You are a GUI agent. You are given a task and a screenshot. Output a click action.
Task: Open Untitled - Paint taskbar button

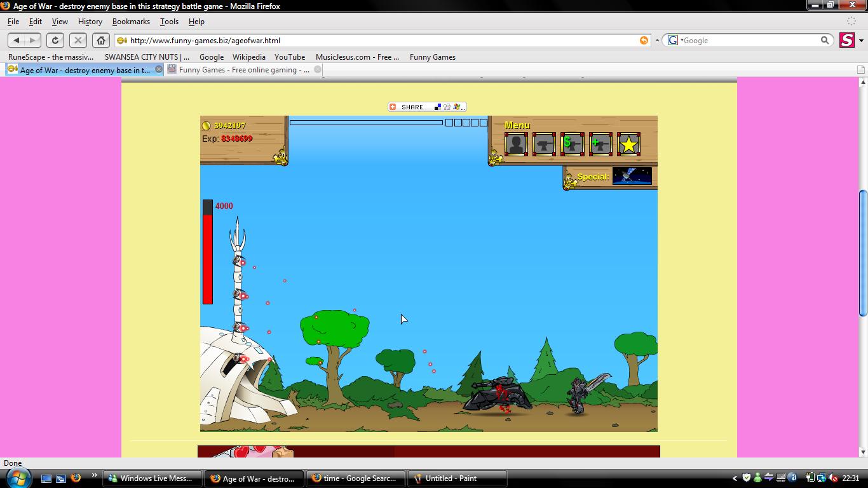pos(458,478)
